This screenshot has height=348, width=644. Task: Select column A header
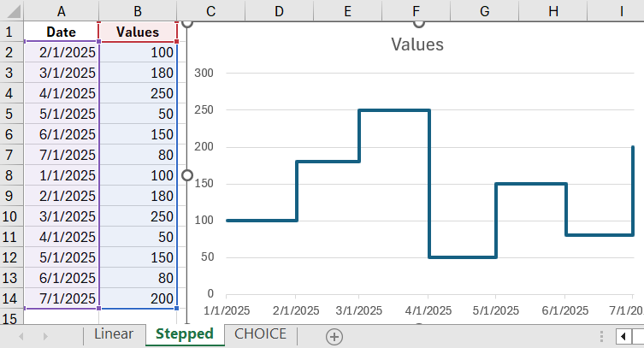(x=62, y=11)
